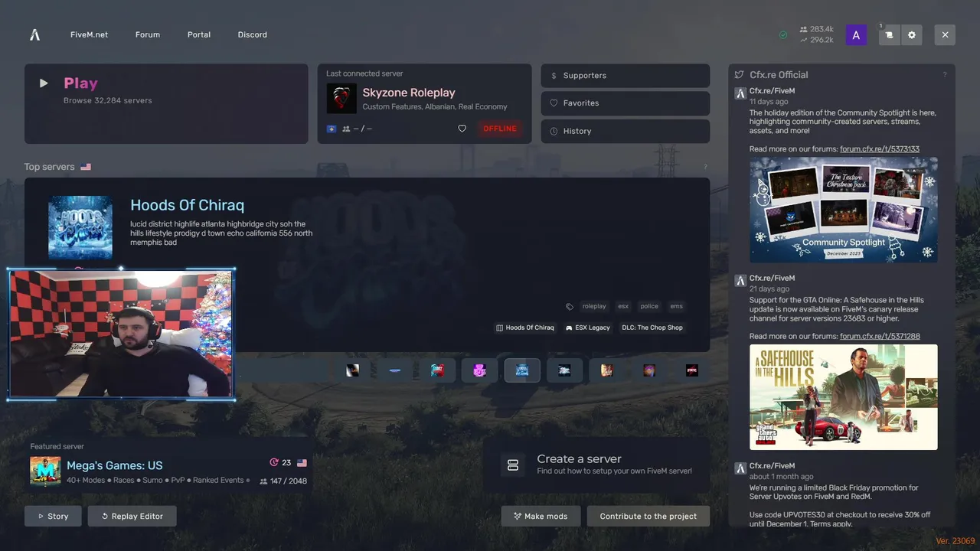The width and height of the screenshot is (980, 551).
Task: Open the purple A account avatar
Action: click(856, 35)
